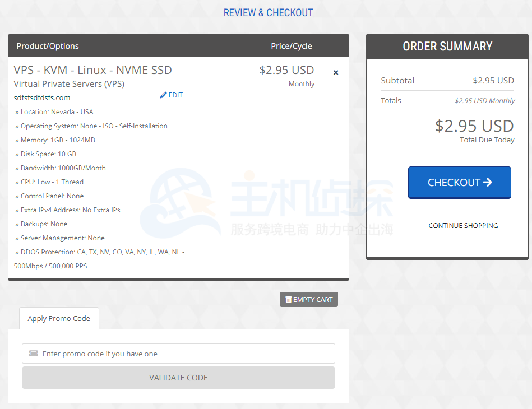Click the trash icon on Empty Cart
The width and height of the screenshot is (532, 409).
288,300
